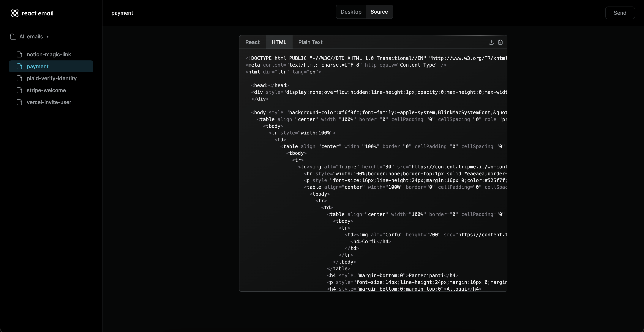This screenshot has height=332, width=644.
Task: Click the img alt="Tripme" code line
Action: pyautogui.click(x=402, y=167)
